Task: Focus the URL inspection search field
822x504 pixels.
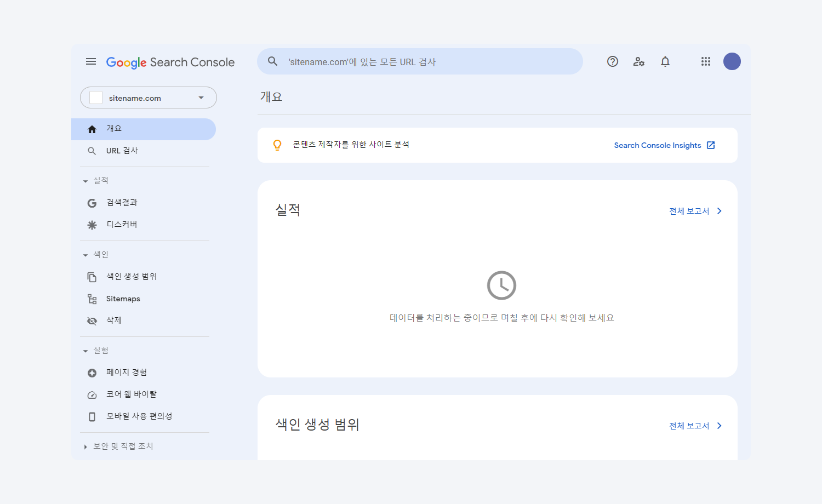Action: (427, 62)
